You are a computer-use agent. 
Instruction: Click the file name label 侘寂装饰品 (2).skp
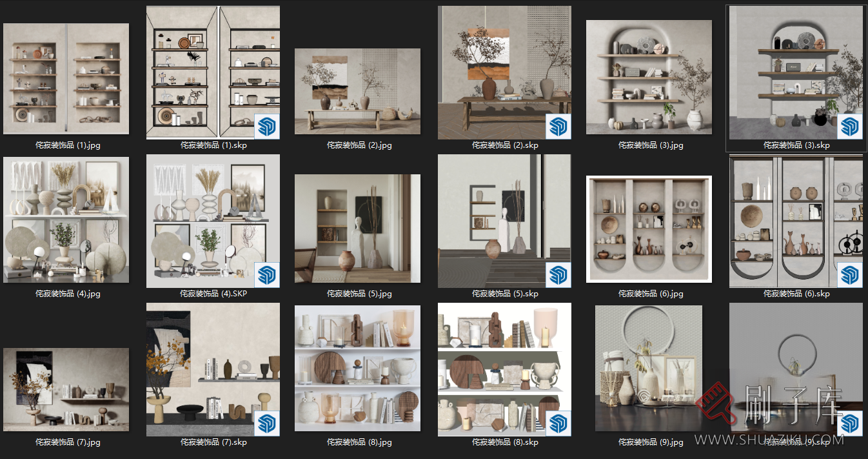coord(505,145)
